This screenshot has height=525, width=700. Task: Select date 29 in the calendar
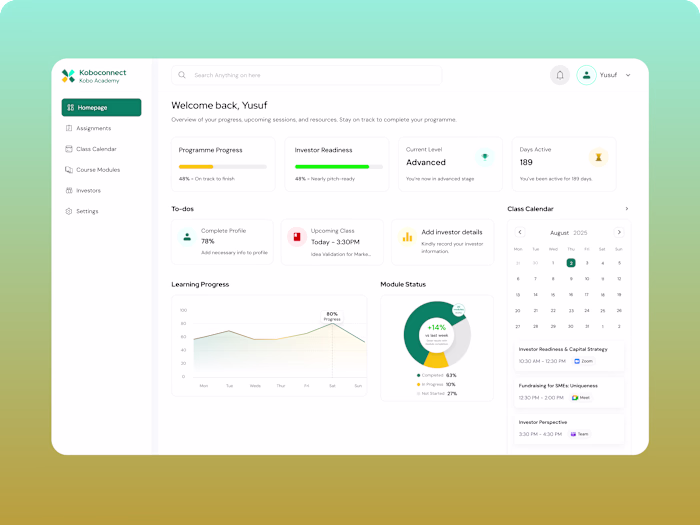tap(553, 326)
